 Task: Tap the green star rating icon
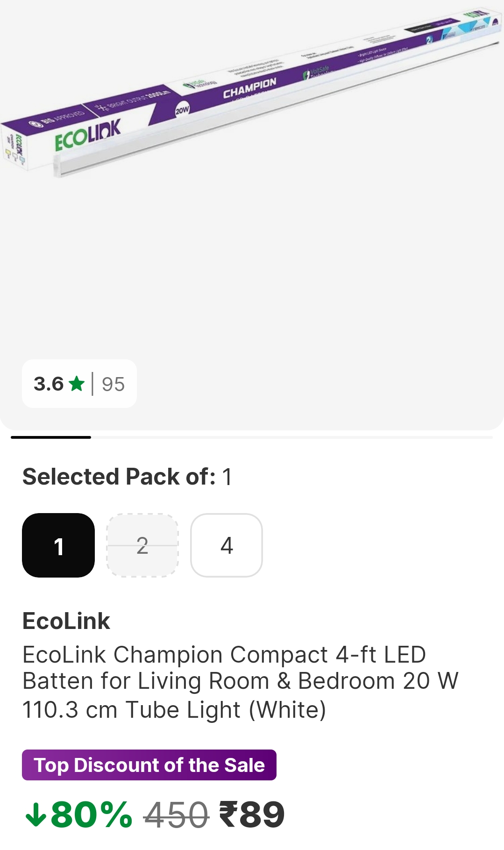point(77,384)
